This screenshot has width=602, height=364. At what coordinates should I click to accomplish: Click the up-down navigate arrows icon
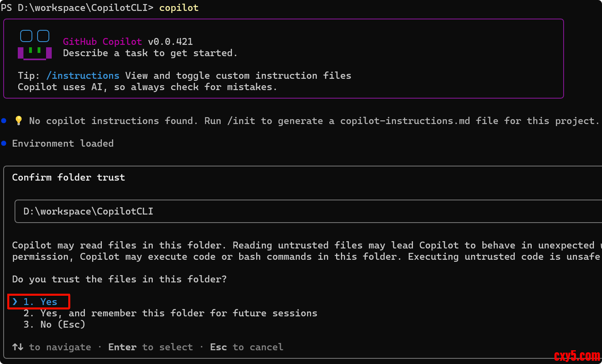[x=18, y=347]
